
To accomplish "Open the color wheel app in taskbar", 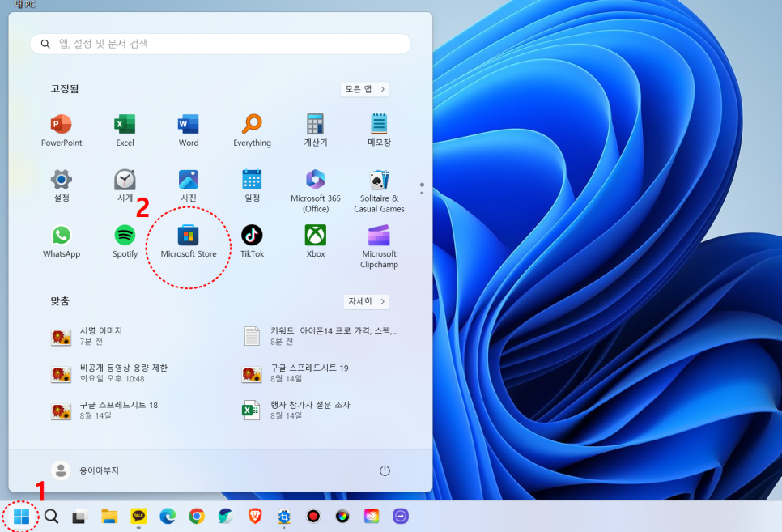I will (x=342, y=517).
